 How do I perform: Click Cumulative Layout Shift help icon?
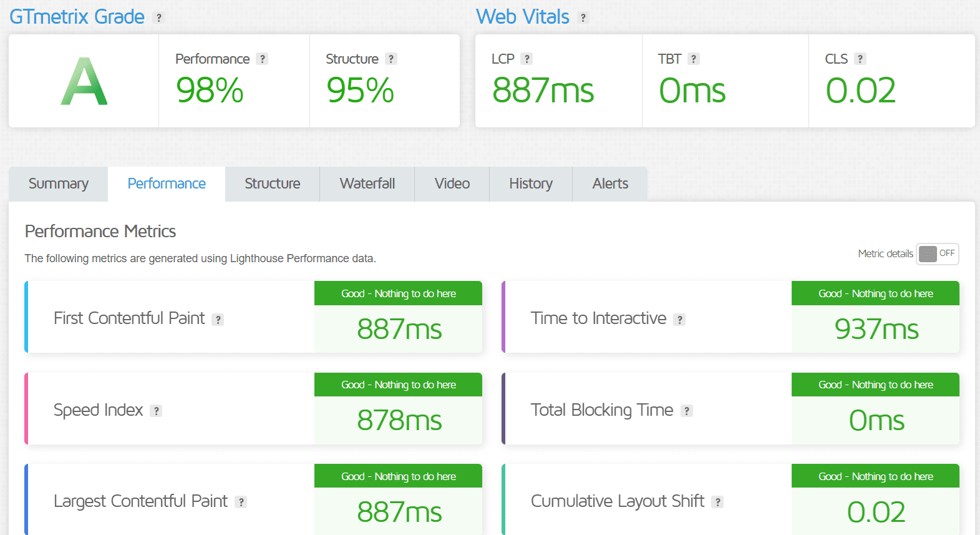(718, 502)
